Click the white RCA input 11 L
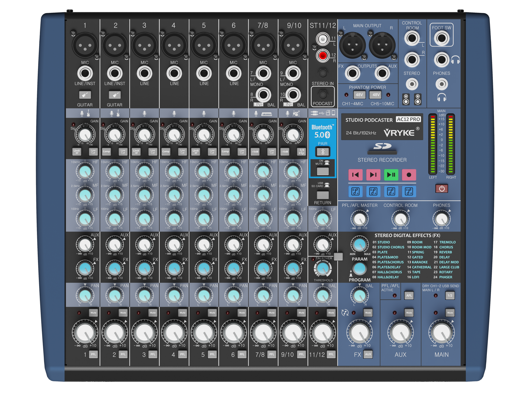Viewport: 532px width, 397px height. [x=323, y=39]
